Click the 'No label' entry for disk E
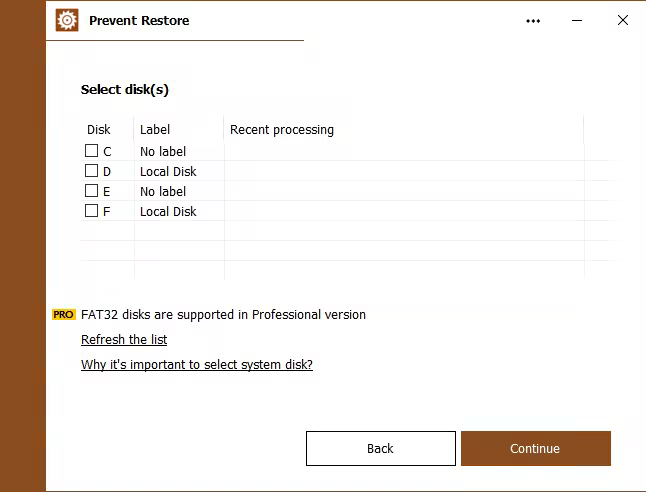Image resolution: width=646 pixels, height=492 pixels. coord(163,192)
